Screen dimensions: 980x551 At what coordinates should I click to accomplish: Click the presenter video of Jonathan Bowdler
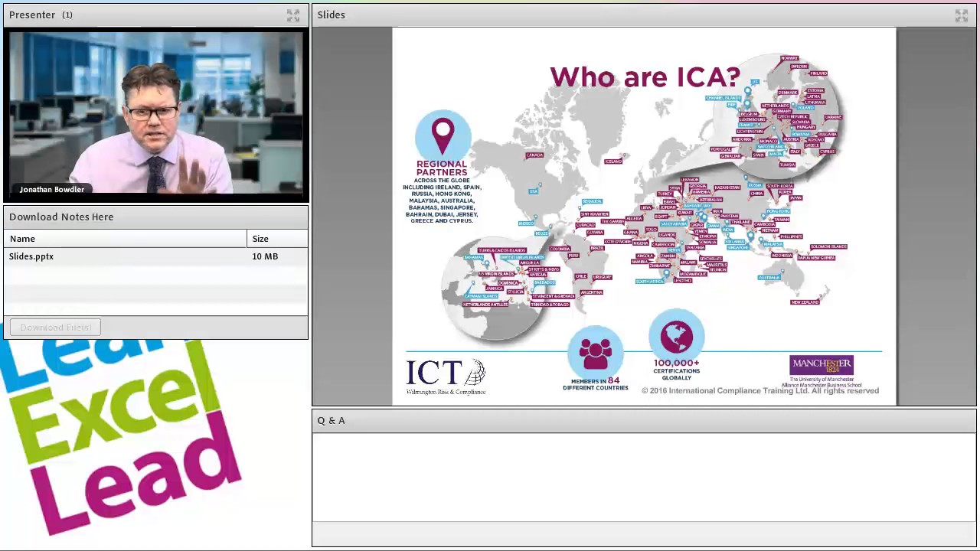pyautogui.click(x=155, y=115)
